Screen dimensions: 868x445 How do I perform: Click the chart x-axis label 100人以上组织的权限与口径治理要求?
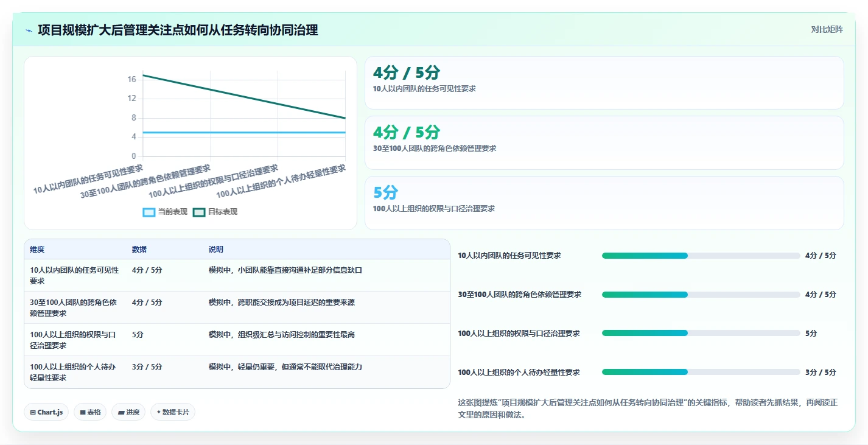(214, 181)
